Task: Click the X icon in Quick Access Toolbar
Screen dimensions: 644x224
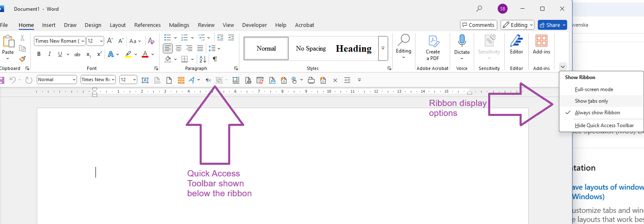Action: pyautogui.click(x=335, y=80)
